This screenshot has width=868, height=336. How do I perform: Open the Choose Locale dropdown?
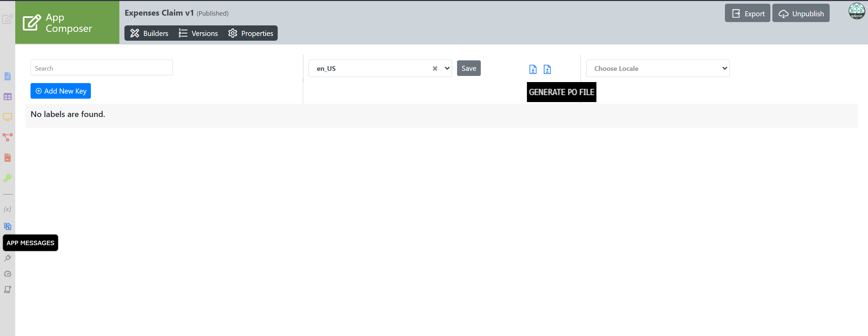(x=658, y=68)
